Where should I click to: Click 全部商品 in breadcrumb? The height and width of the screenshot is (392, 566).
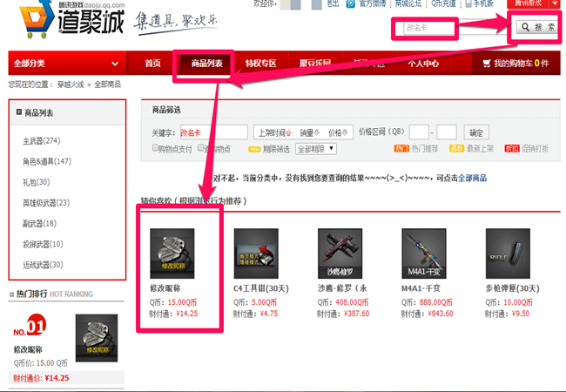(108, 84)
